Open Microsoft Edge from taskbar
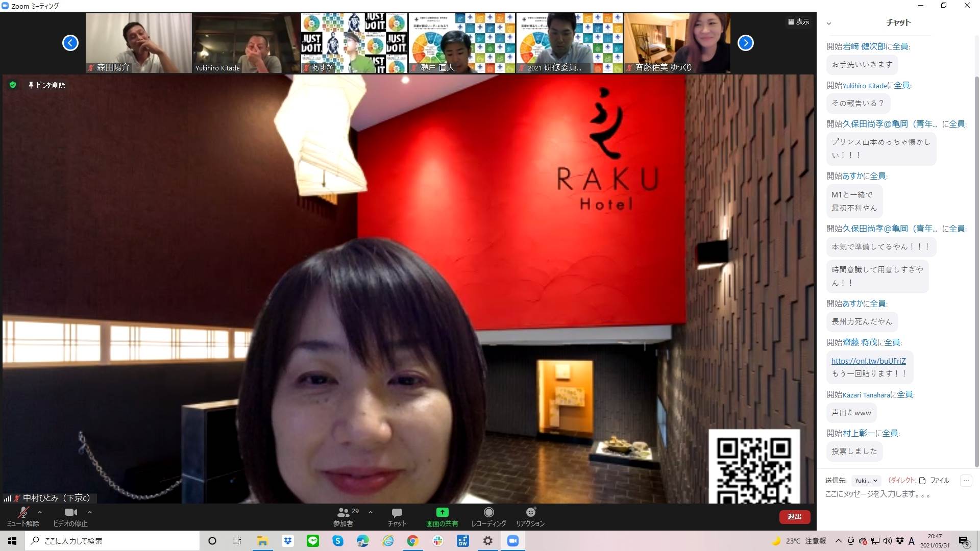Screen dimensions: 980x551 click(363, 541)
